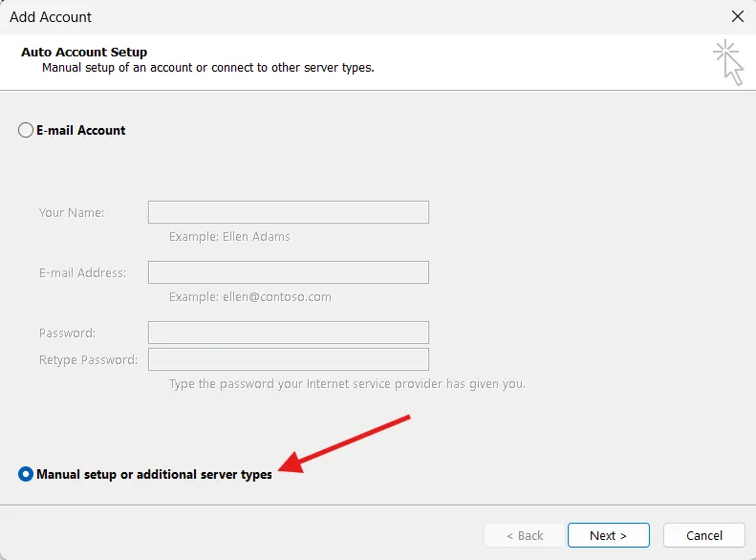Focus the Your Name text field
The height and width of the screenshot is (560, 756).
(x=288, y=212)
